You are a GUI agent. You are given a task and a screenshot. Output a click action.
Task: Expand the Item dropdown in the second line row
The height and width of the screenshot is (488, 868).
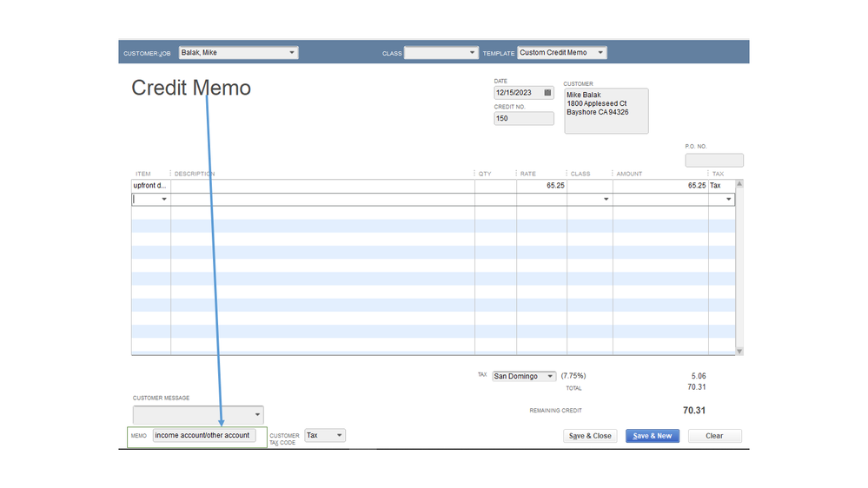point(164,199)
